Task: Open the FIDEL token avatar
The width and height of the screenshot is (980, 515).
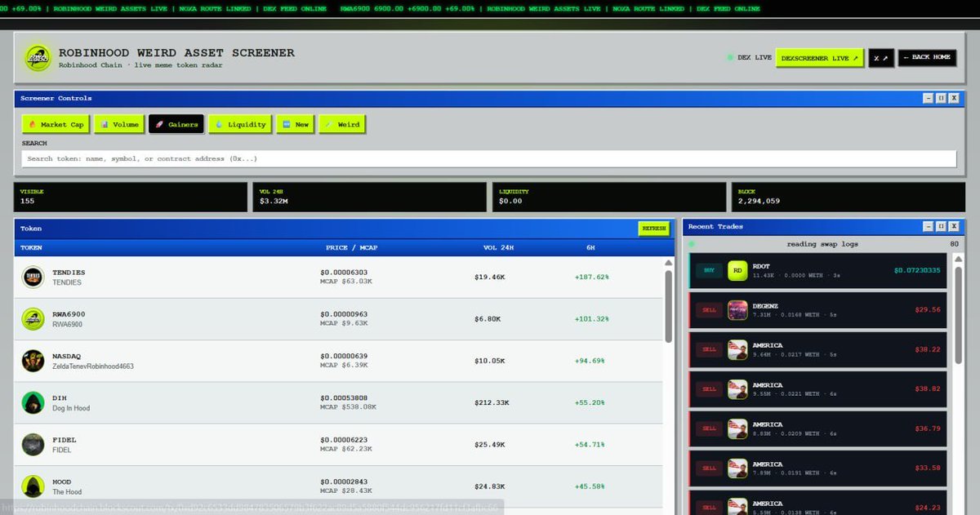Action: click(x=33, y=444)
